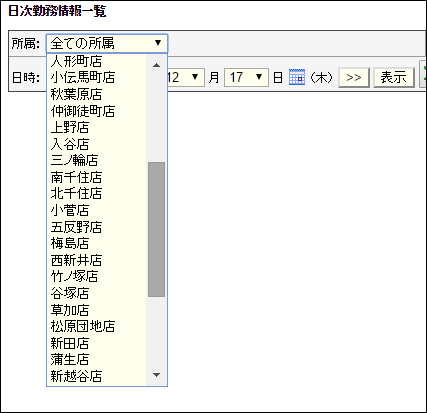This screenshot has width=427, height=413.
Task: Click the gray scrollbar thumb in list
Action: tap(156, 229)
